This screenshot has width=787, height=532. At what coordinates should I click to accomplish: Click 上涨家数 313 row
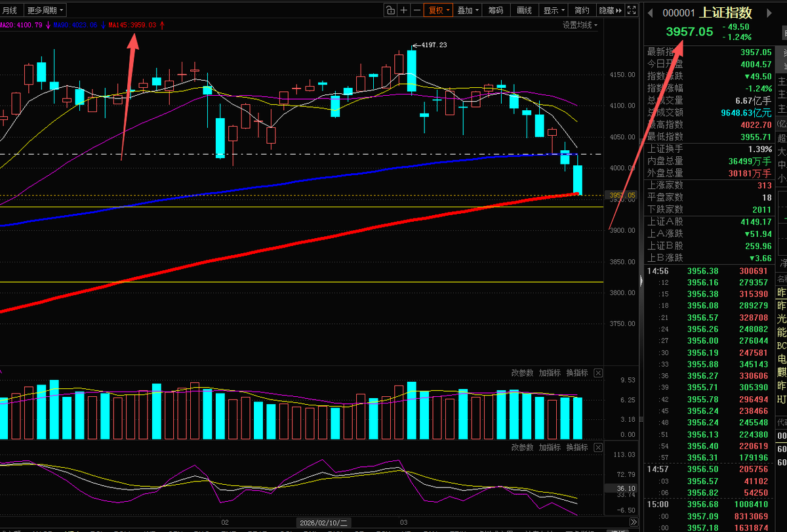tap(710, 186)
